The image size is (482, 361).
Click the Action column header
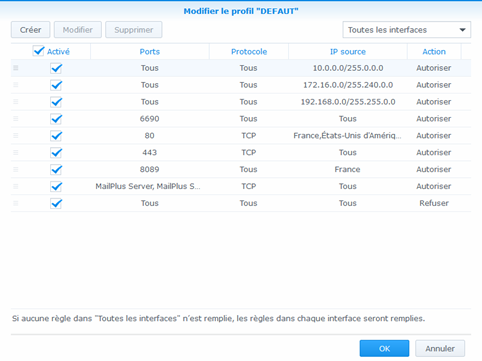coord(434,52)
